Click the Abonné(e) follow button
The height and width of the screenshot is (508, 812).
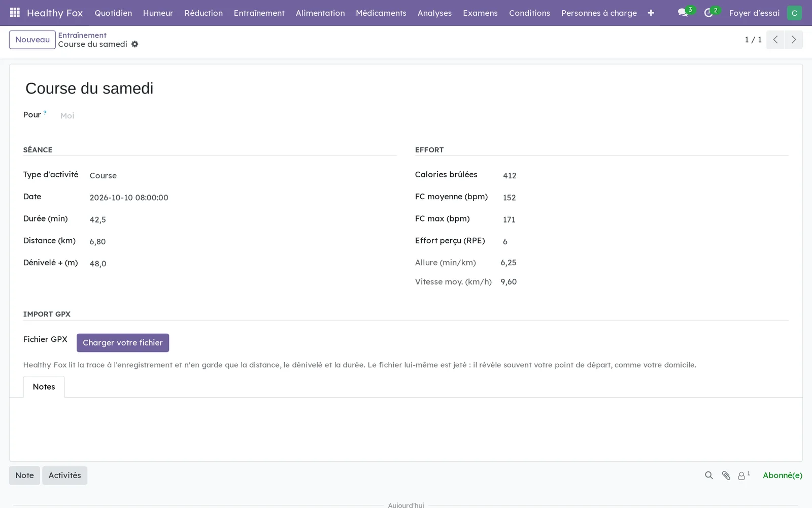(783, 475)
